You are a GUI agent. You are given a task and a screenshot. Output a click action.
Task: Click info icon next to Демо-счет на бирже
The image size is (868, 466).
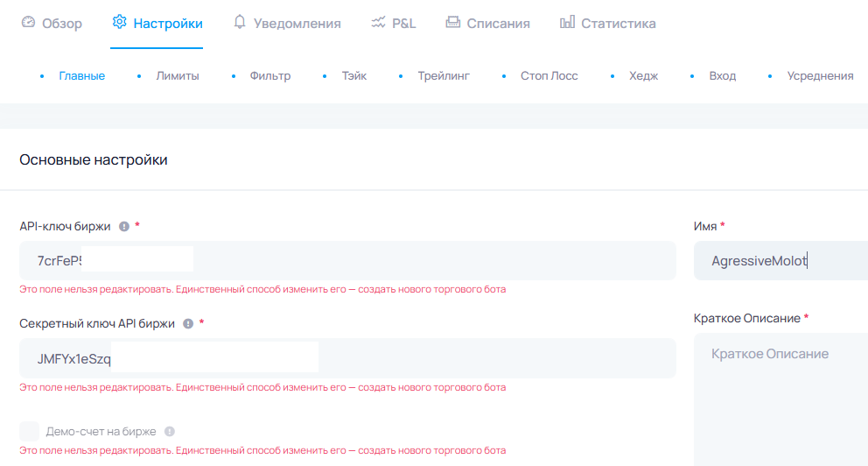coord(170,431)
